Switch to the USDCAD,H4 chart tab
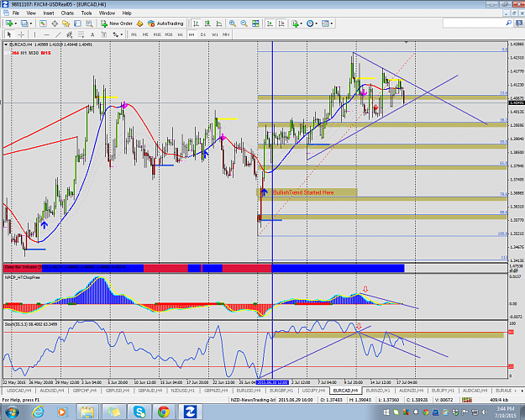Image resolution: width=525 pixels, height=420 pixels. 19,391
